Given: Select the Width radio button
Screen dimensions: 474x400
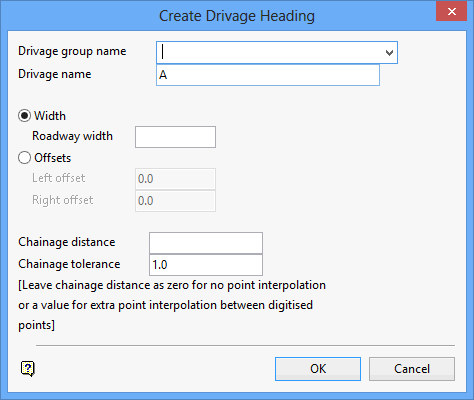Looking at the screenshot, I should (25, 116).
